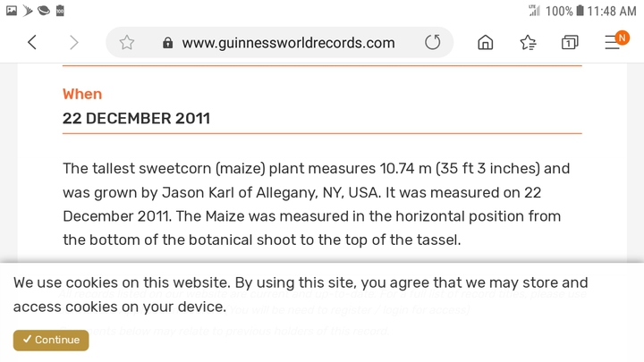This screenshot has width=644, height=362.
Task: Tap the orange N notification badge
Action: click(622, 38)
